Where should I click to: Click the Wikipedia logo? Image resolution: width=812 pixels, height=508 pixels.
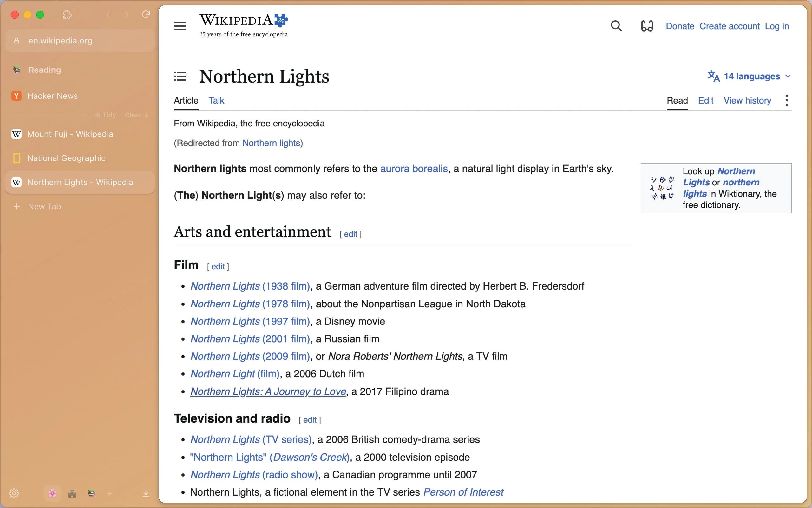pyautogui.click(x=244, y=25)
